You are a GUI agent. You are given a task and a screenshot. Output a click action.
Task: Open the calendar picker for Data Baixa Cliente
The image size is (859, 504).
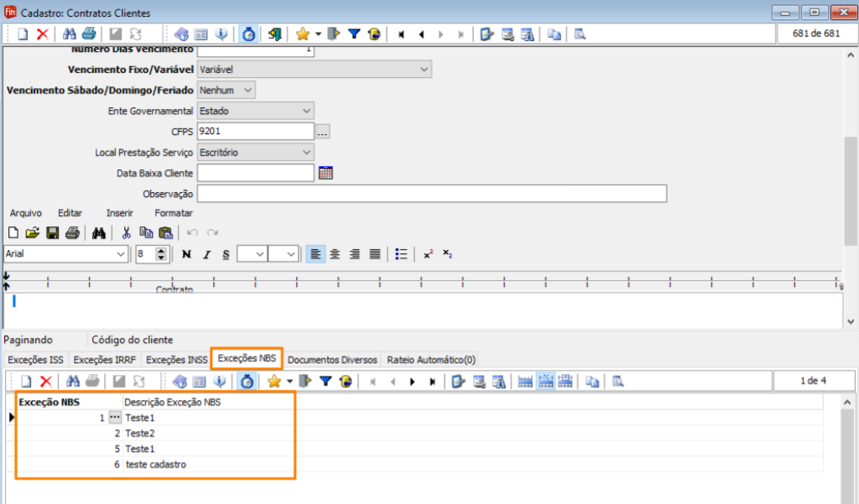(x=326, y=173)
